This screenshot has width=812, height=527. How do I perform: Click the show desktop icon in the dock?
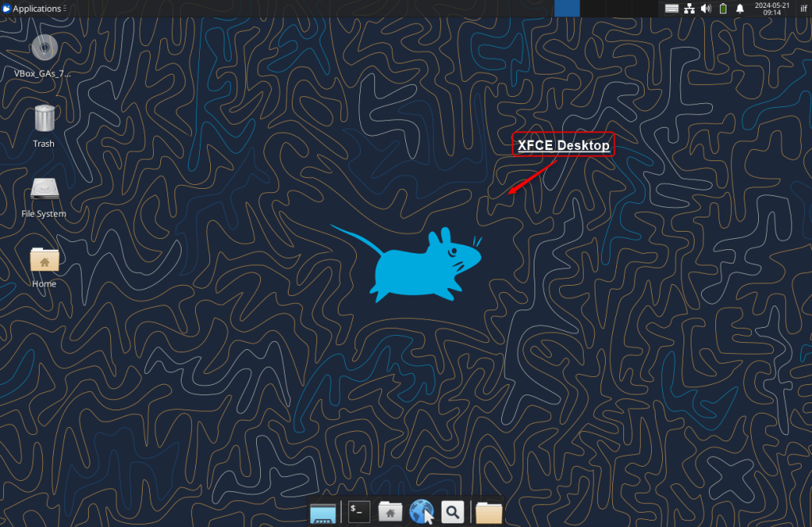click(x=323, y=511)
